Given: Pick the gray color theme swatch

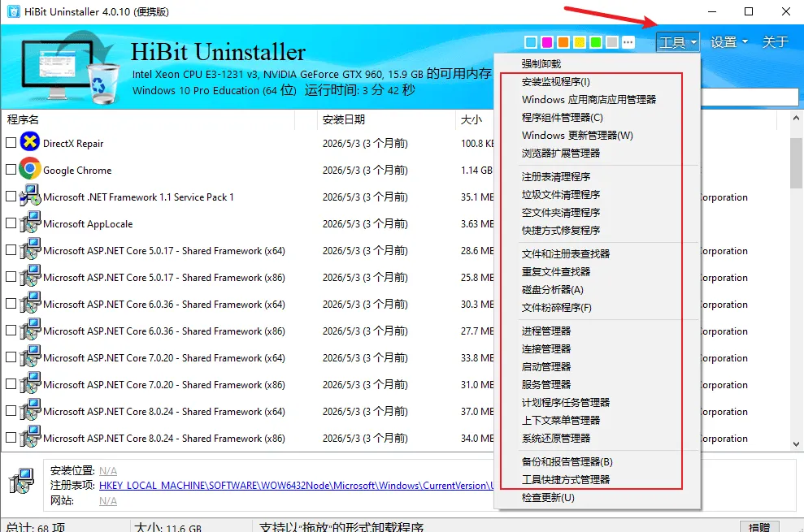Looking at the screenshot, I should point(611,42).
